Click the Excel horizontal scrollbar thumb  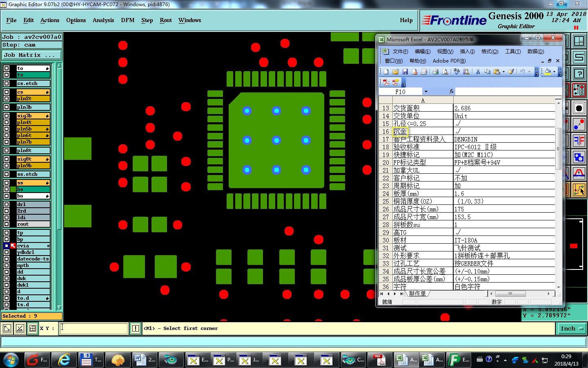[x=510, y=294]
